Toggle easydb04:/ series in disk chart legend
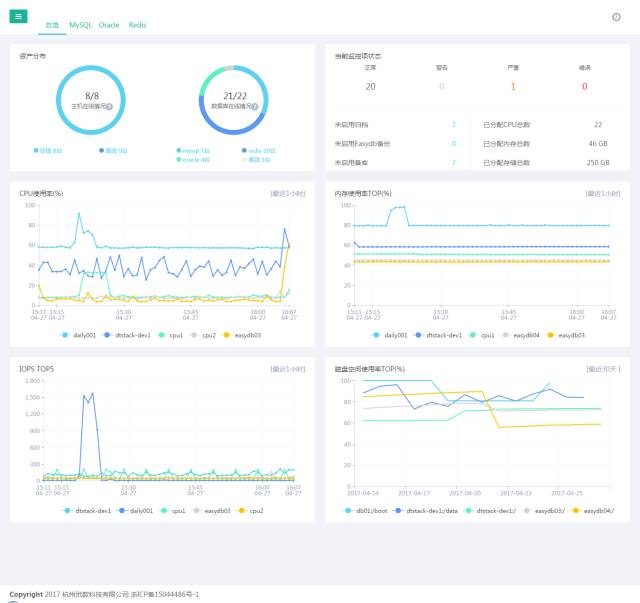Image resolution: width=640 pixels, height=603 pixels. (593, 511)
